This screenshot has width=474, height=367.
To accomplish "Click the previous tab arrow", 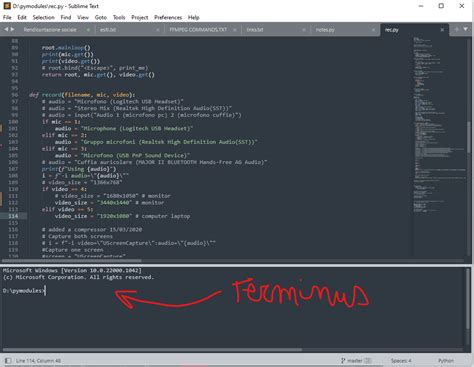I will tap(6, 29).
